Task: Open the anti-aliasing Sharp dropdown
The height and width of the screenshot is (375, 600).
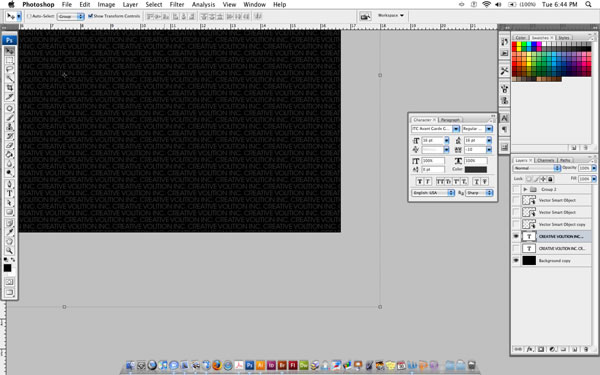Action: 479,193
